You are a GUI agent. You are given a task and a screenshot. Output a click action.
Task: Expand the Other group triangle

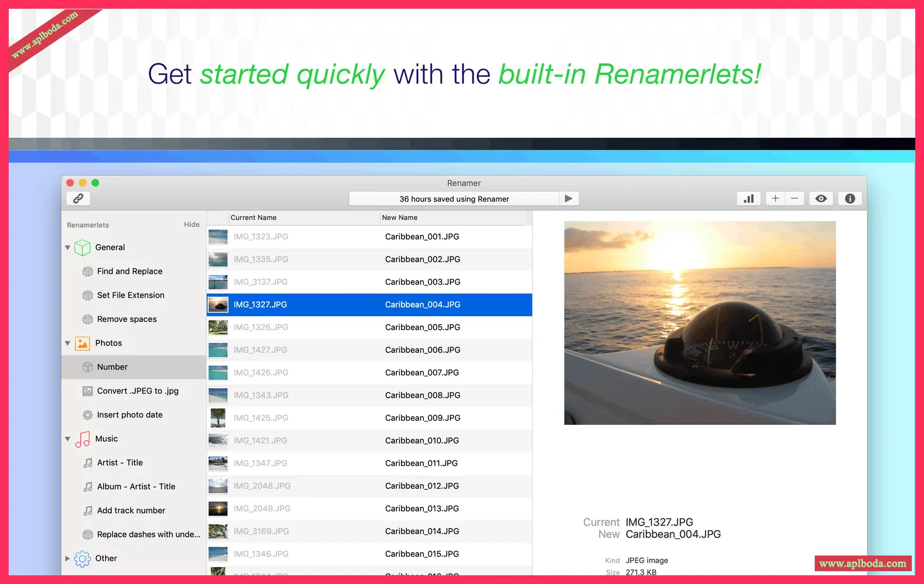point(68,558)
